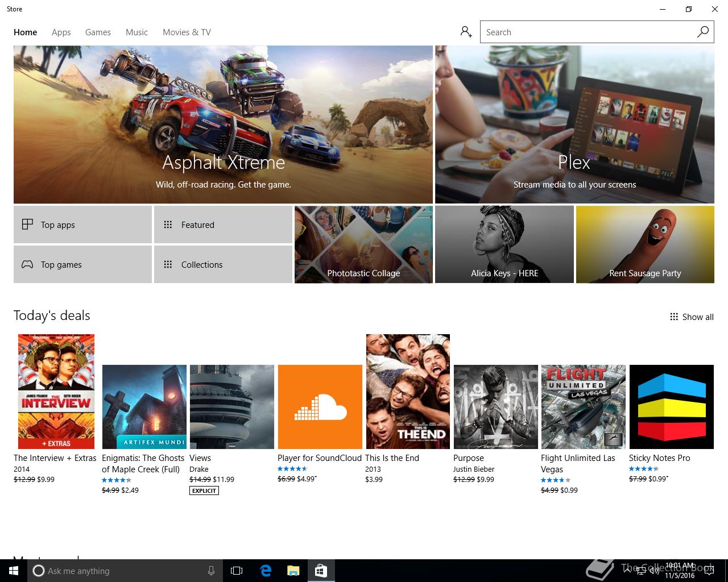Open Purpose by Justin Bieber cover

(495, 407)
